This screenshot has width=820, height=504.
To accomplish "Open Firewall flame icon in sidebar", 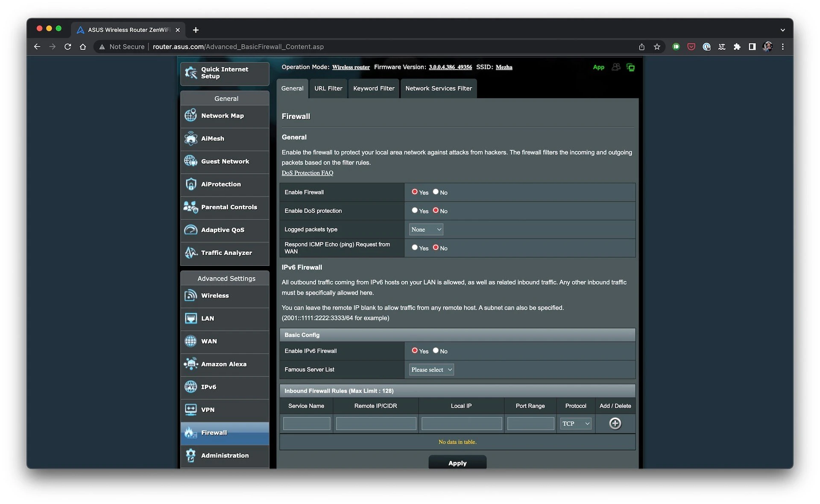I will point(190,433).
